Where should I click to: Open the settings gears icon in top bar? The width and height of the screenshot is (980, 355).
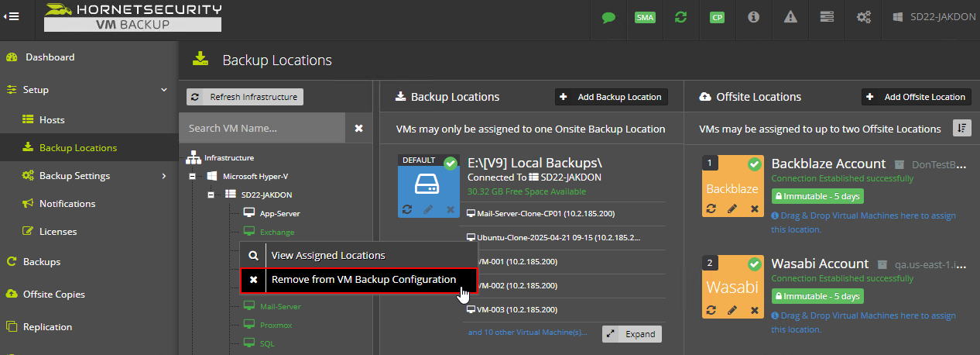click(x=863, y=17)
